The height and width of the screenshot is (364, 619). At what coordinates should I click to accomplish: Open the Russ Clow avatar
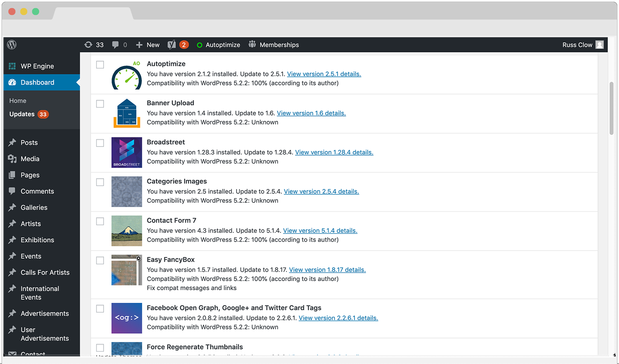point(600,45)
